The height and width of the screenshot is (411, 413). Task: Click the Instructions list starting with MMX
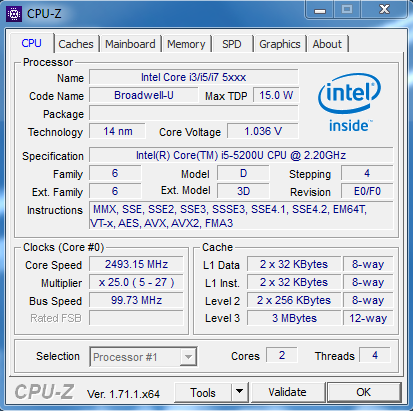pyautogui.click(x=241, y=216)
